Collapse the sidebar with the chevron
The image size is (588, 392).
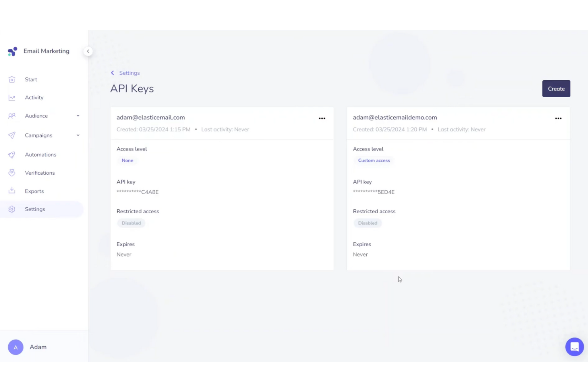click(88, 51)
